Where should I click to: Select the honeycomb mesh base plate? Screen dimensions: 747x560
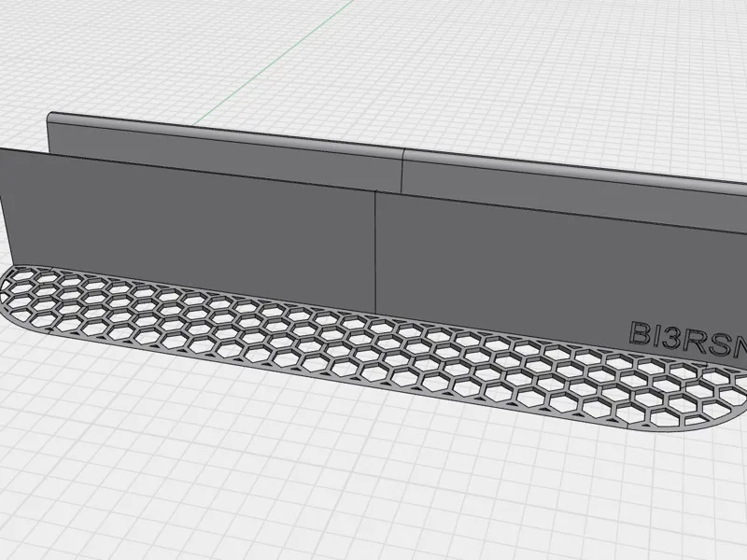(373, 349)
